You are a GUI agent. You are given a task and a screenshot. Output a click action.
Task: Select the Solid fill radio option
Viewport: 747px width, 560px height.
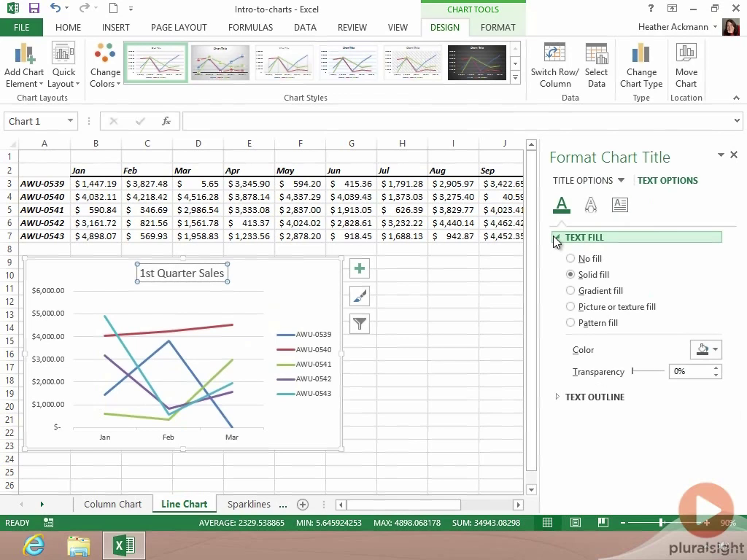point(570,275)
